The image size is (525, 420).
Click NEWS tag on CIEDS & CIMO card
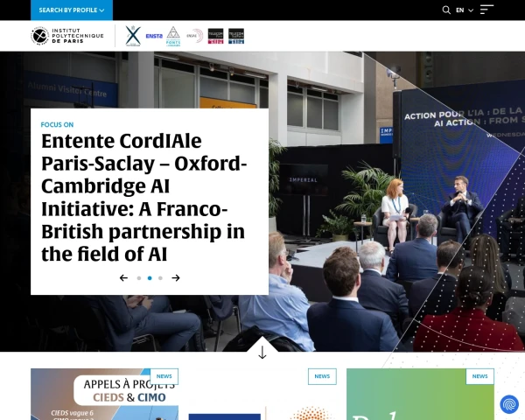[x=164, y=376]
